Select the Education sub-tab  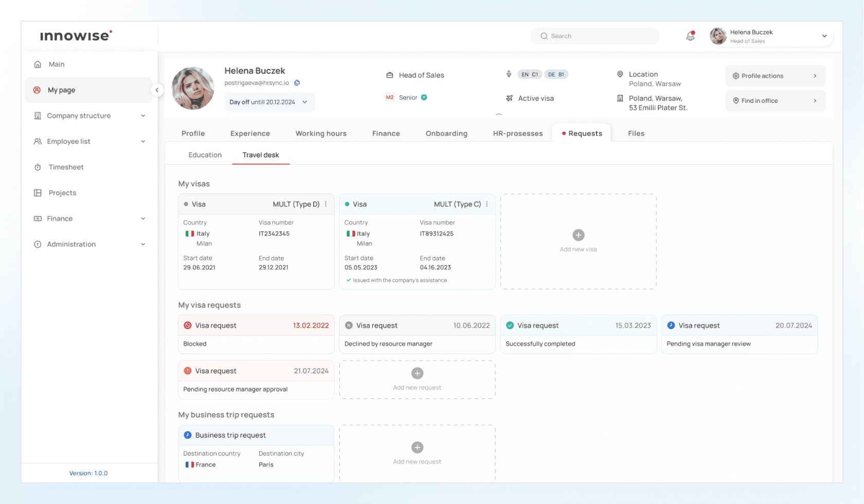pyautogui.click(x=205, y=155)
